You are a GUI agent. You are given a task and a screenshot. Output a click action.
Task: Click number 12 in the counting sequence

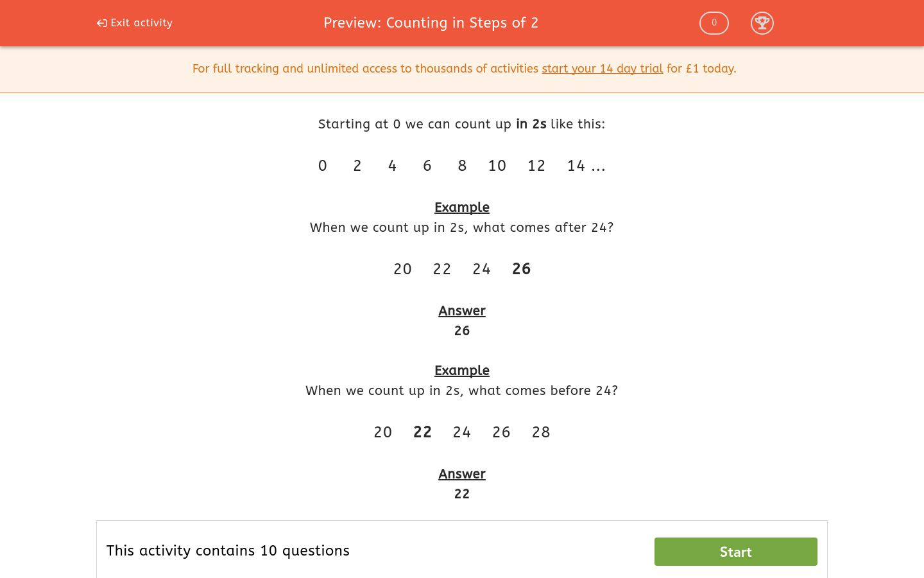point(536,166)
